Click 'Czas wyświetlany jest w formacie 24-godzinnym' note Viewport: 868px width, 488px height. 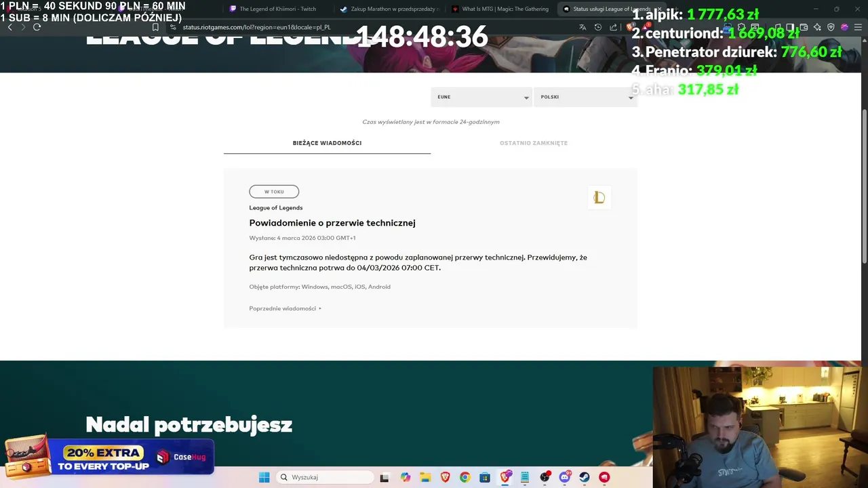pos(431,122)
